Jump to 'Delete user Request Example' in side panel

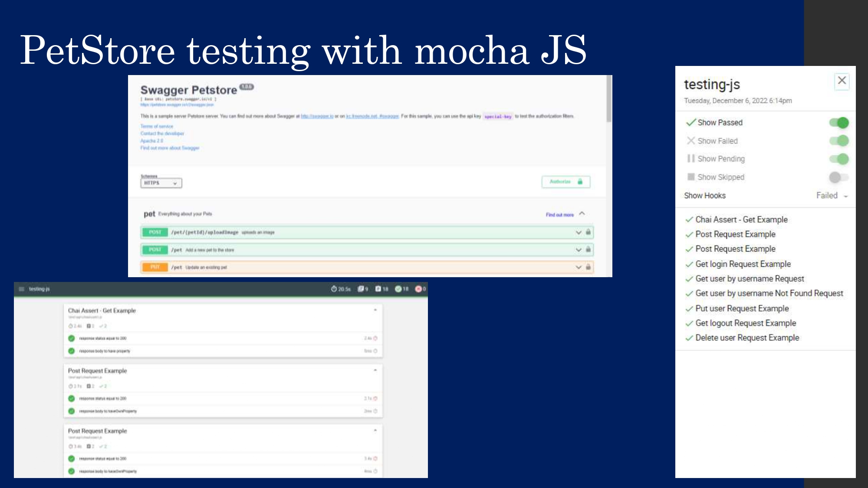pos(747,338)
